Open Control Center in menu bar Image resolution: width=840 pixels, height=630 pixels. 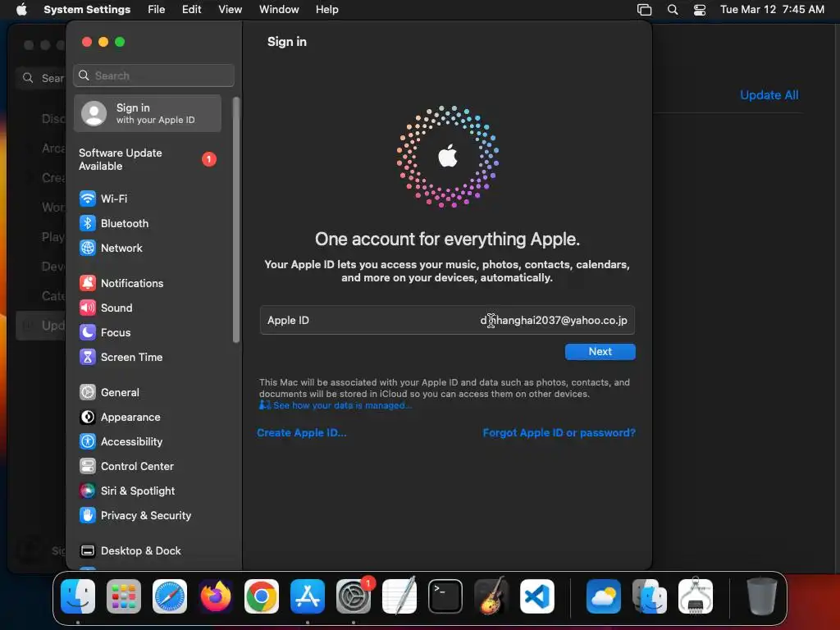pos(700,10)
